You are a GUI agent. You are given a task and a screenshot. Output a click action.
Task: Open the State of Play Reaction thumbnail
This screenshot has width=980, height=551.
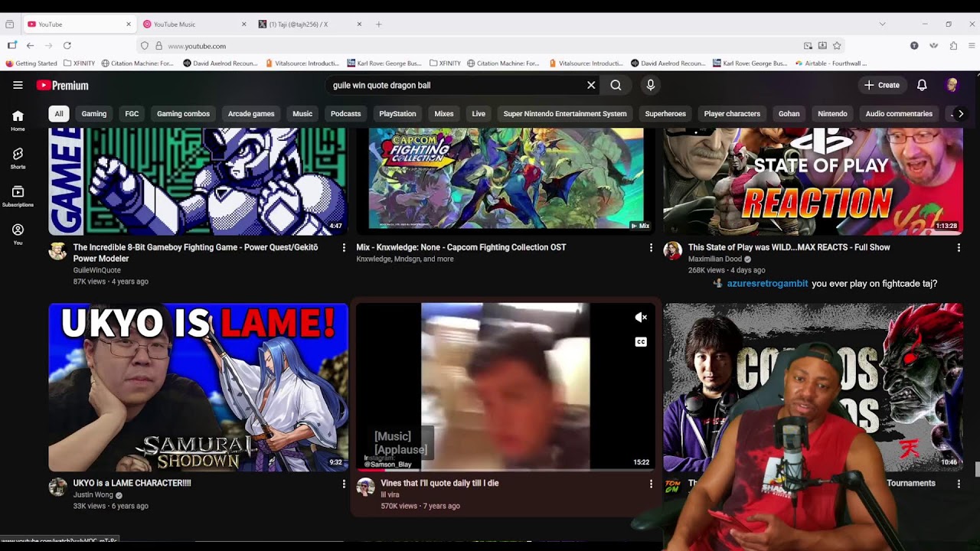tap(813, 181)
